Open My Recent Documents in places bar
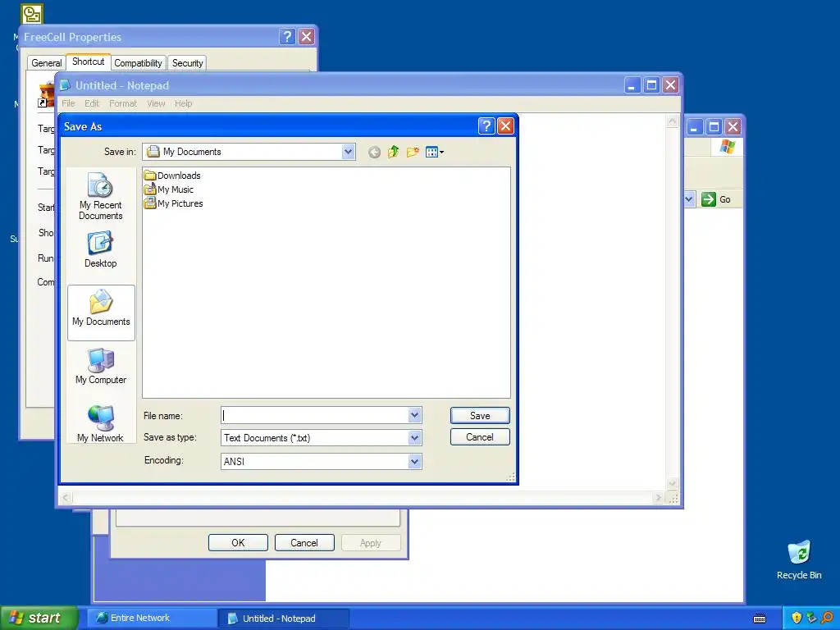Viewport: 840px width, 630px height. pyautogui.click(x=101, y=197)
